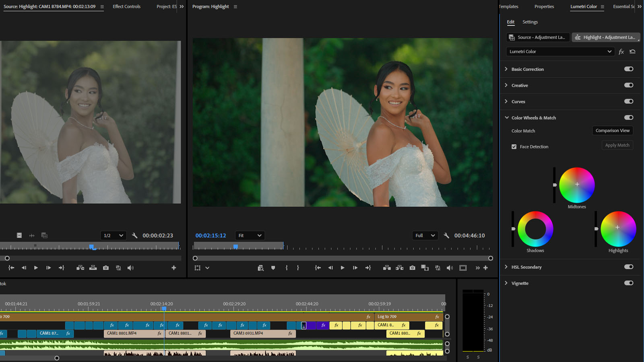Toggle proxies icon in Source monitor
644x362 pixels.
click(x=118, y=268)
